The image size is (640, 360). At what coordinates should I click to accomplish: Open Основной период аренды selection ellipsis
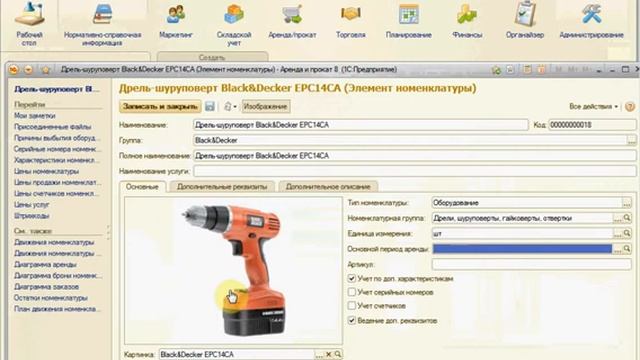(618, 249)
